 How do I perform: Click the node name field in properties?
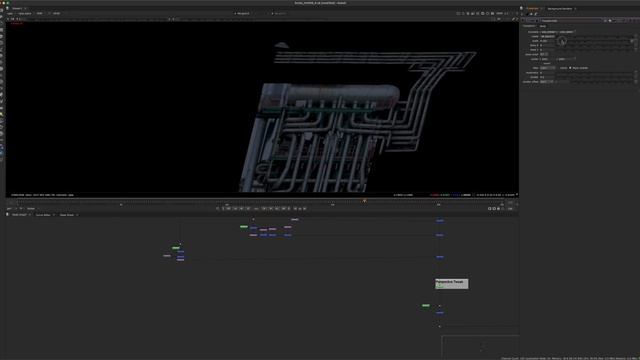571,20
